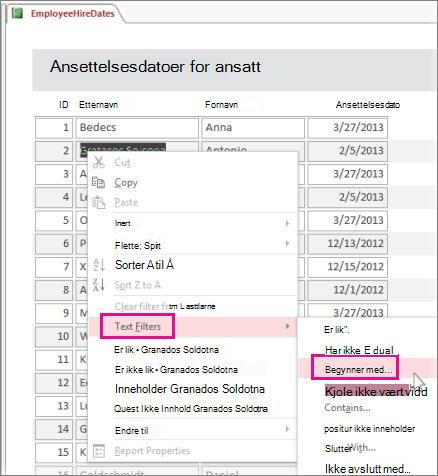The width and height of the screenshot is (438, 476).
Task: Choose Begynner med... in the submenu
Action: tap(359, 370)
